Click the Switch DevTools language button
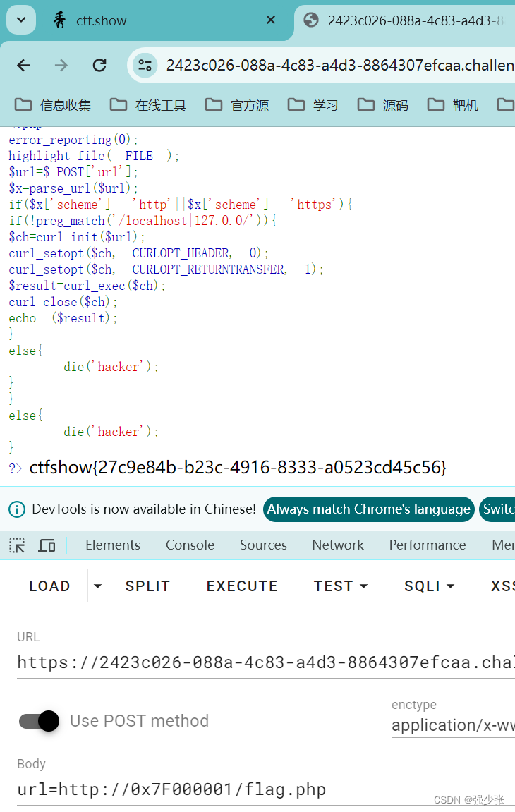Screen dimensions: 515x812 [497, 509]
